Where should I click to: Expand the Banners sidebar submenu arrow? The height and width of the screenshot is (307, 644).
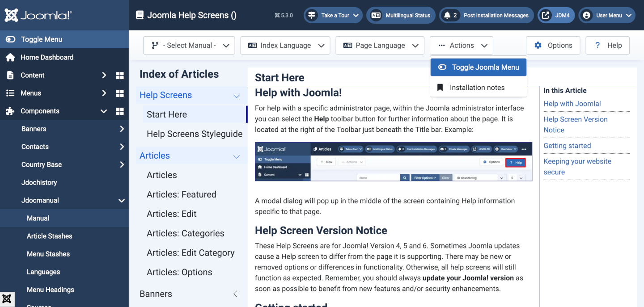122,129
